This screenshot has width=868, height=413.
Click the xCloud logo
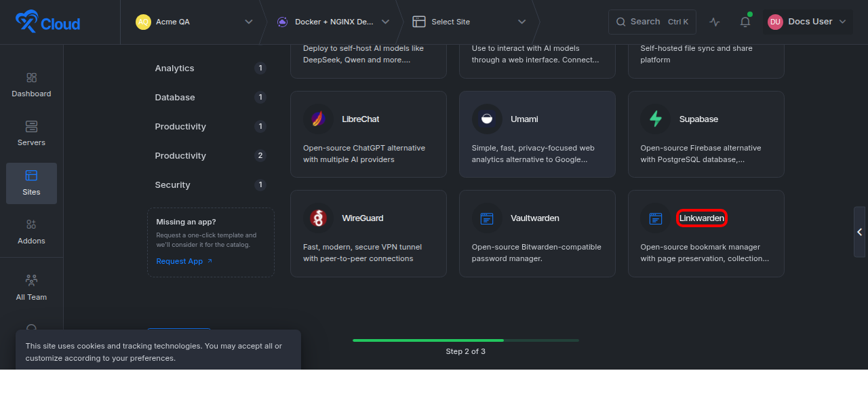47,22
